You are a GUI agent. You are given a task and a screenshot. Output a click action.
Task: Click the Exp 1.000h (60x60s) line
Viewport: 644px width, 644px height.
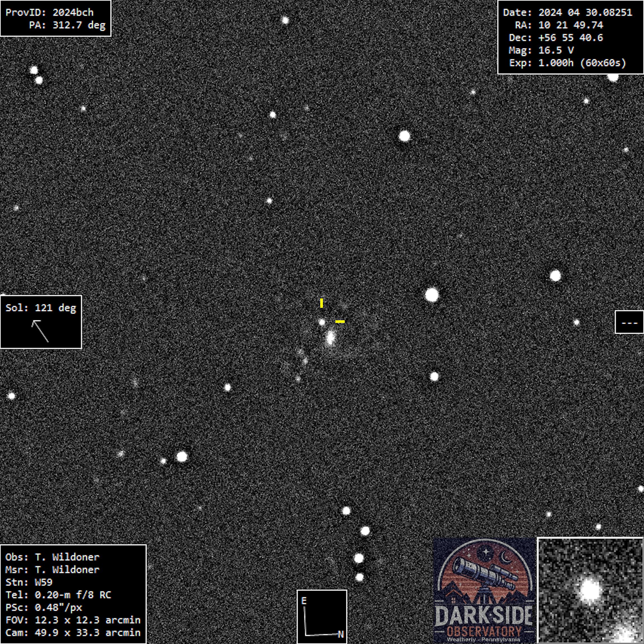pyautogui.click(x=567, y=63)
